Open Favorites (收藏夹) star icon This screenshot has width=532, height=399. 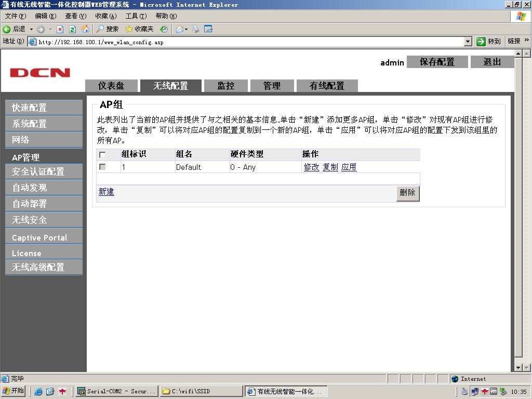pos(129,29)
